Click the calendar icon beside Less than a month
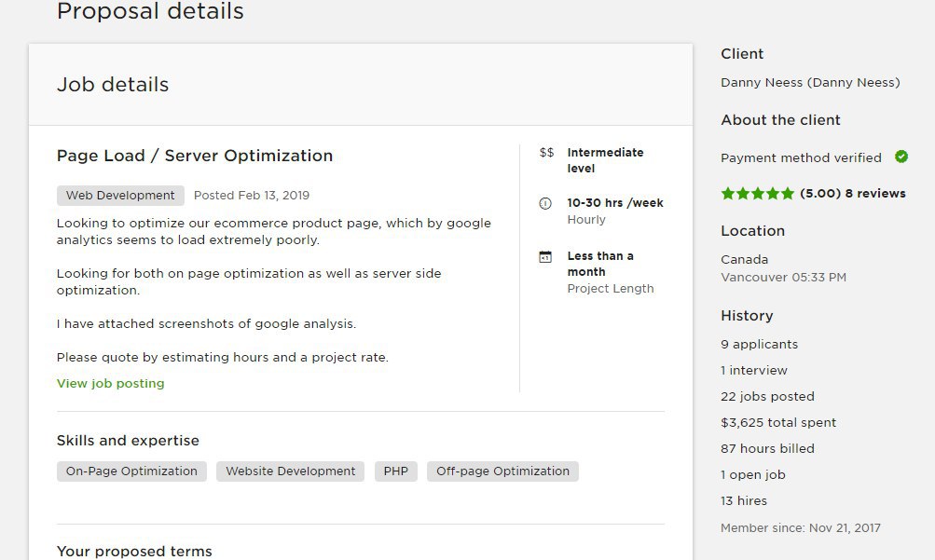This screenshot has height=560, width=935. 545,257
